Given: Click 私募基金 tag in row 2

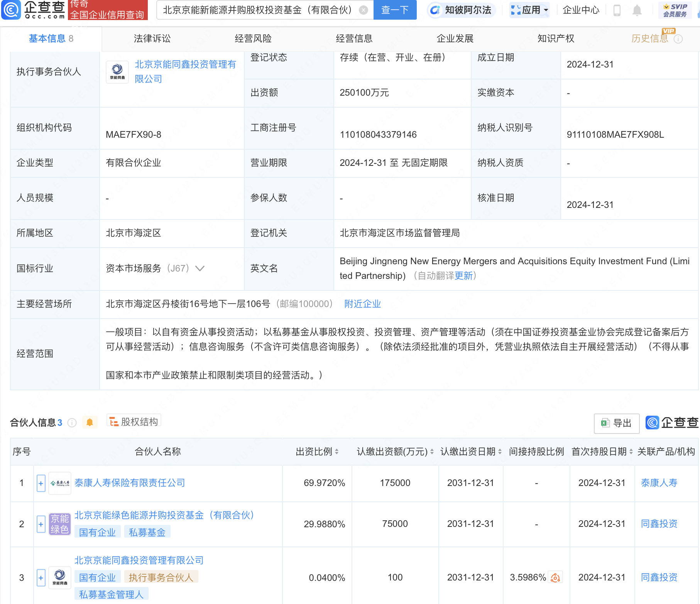Looking at the screenshot, I should 147,532.
